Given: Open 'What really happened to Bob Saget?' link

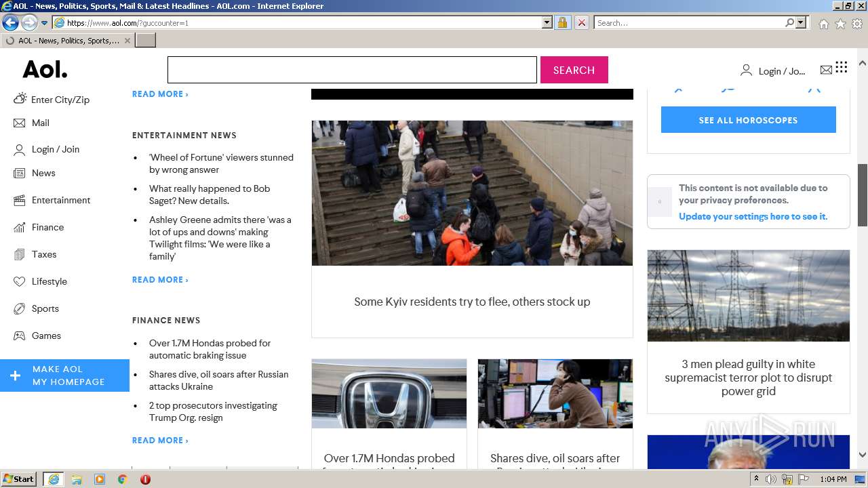Looking at the screenshot, I should (x=210, y=195).
